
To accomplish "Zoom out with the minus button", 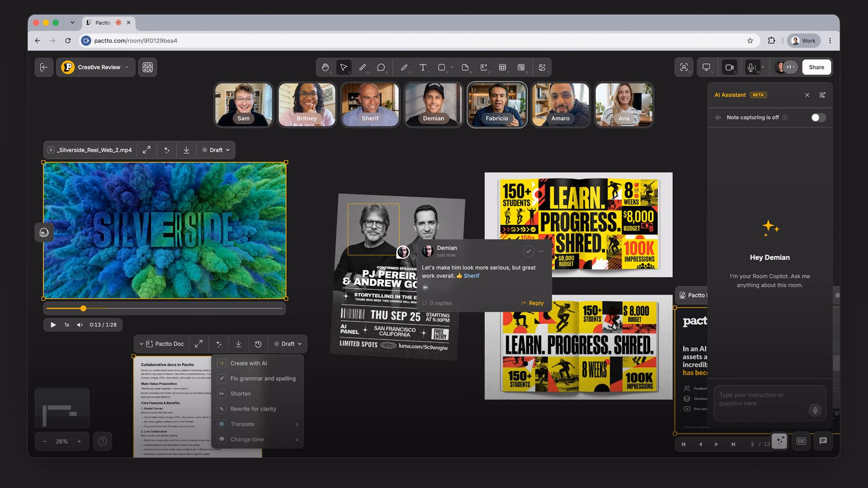I will [44, 441].
